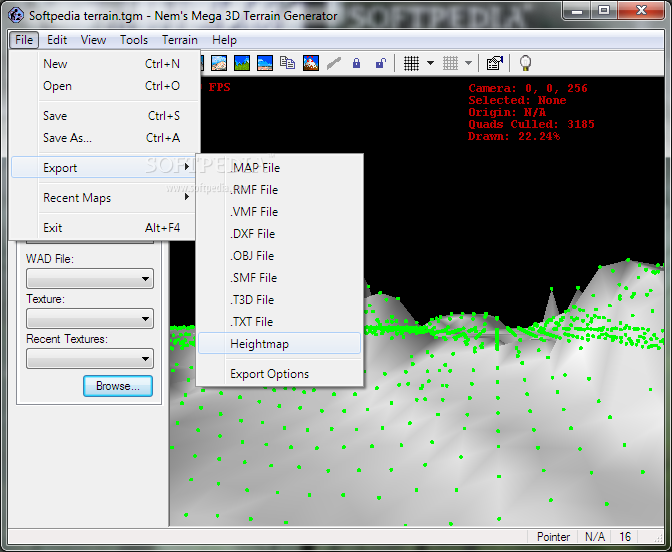Open the WAD File combo box
The height and width of the screenshot is (552, 672).
point(90,279)
